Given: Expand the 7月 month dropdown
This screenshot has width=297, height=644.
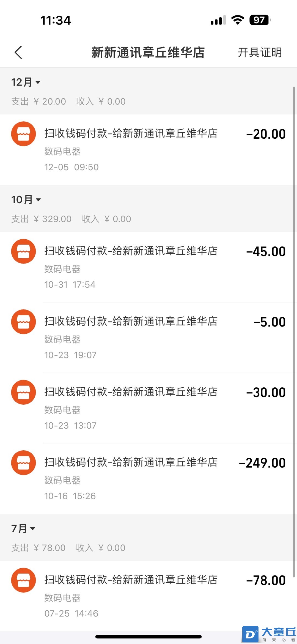Looking at the screenshot, I should pos(23,528).
